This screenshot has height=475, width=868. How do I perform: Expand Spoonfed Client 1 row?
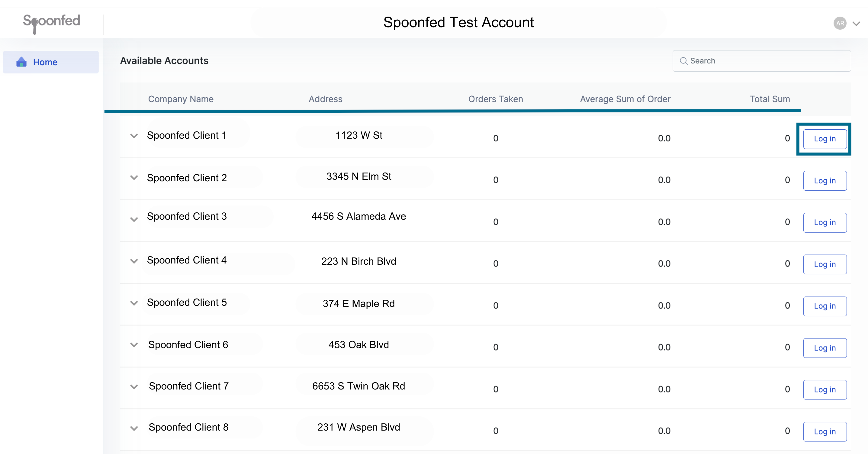pyautogui.click(x=134, y=136)
